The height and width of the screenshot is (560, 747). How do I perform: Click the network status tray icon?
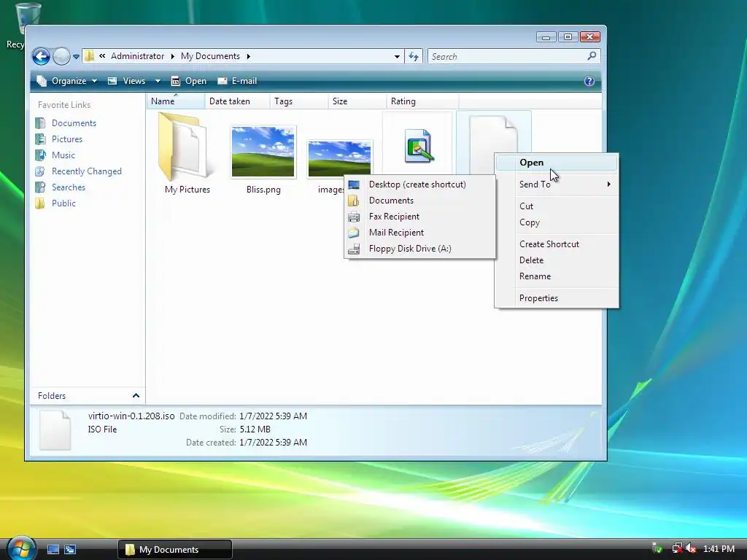tap(677, 549)
